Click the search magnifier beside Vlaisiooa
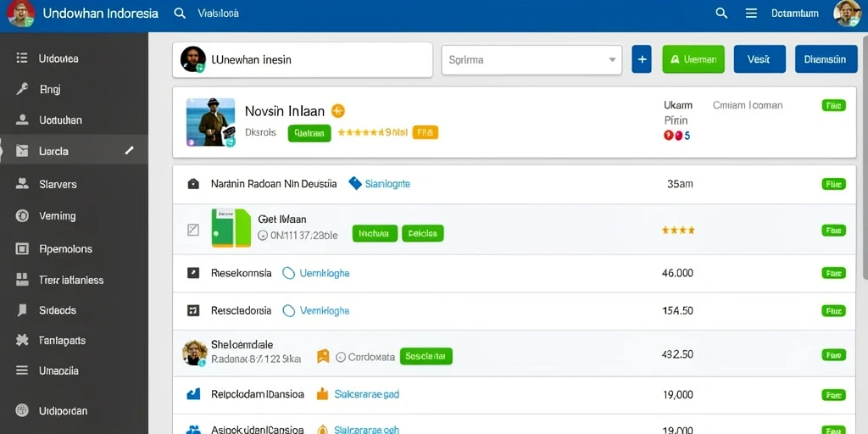868x434 pixels. point(180,14)
